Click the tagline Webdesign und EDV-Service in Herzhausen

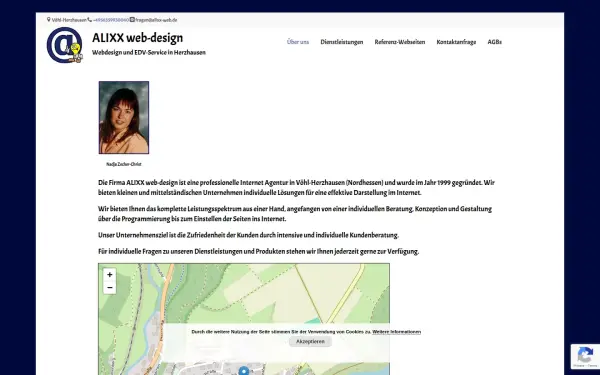(x=149, y=52)
